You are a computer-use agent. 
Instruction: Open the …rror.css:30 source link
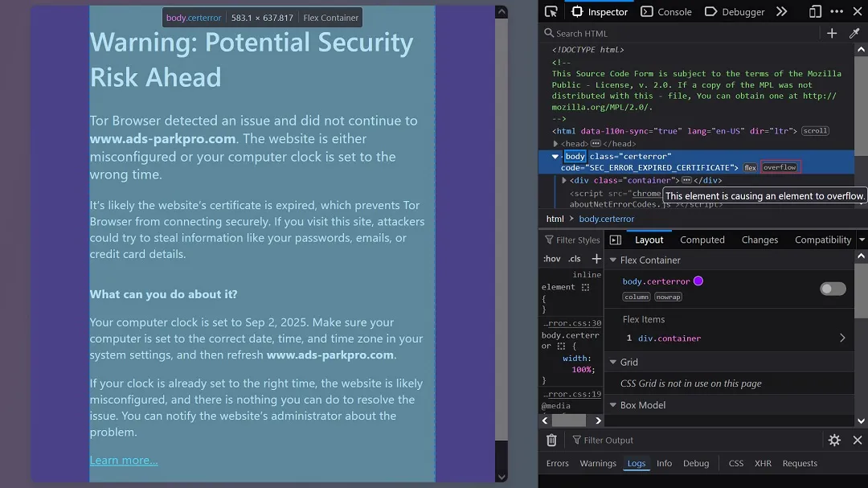tap(572, 323)
